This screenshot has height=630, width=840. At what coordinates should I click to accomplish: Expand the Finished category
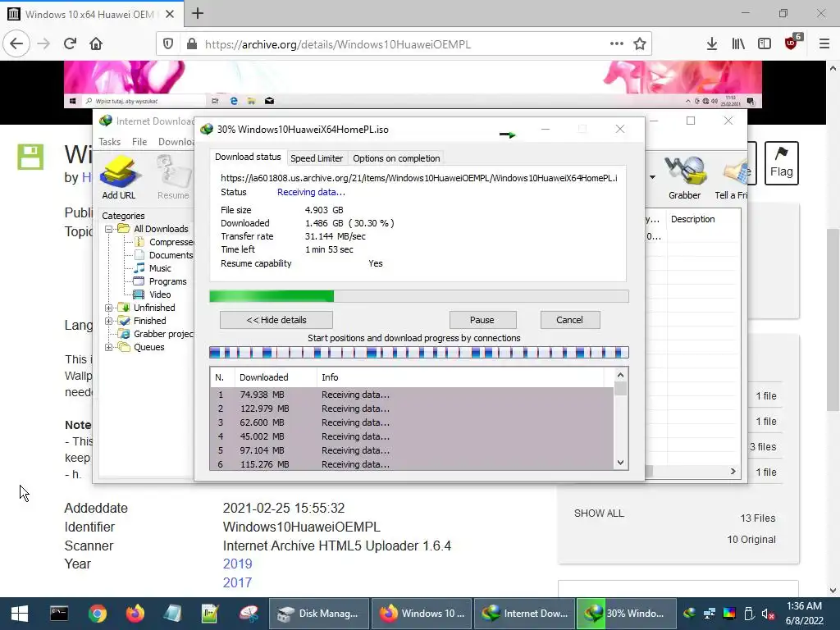[x=108, y=321]
